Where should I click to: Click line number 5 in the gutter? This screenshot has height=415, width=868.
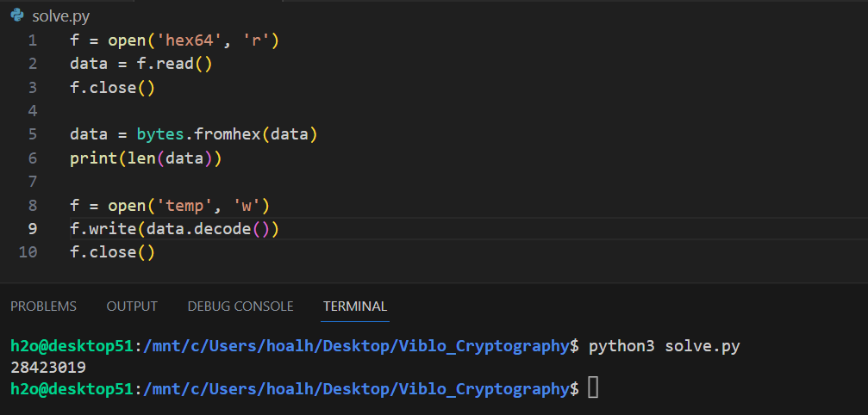(x=32, y=134)
